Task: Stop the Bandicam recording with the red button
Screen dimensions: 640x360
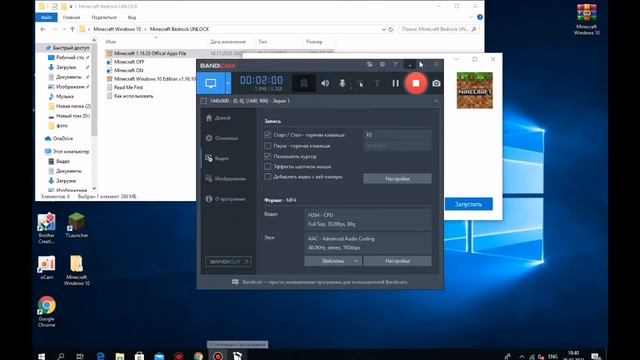Action: (416, 83)
